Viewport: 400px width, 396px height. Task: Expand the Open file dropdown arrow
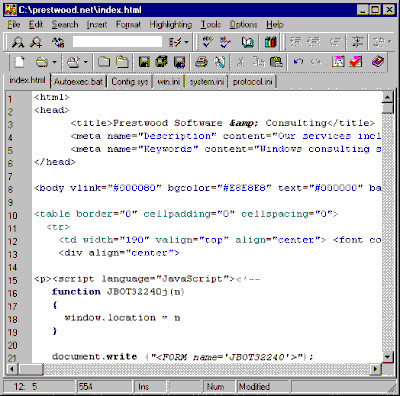pyautogui.click(x=54, y=62)
